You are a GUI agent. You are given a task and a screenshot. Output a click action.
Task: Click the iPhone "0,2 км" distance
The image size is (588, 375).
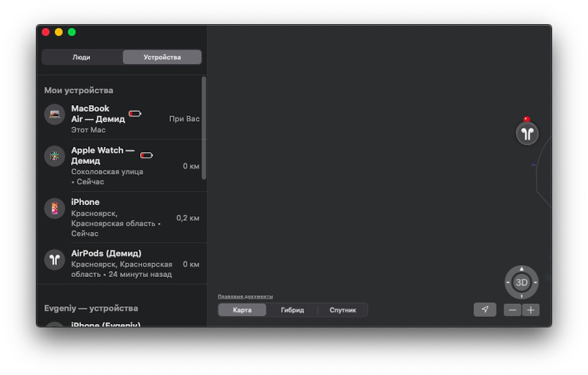(x=188, y=218)
